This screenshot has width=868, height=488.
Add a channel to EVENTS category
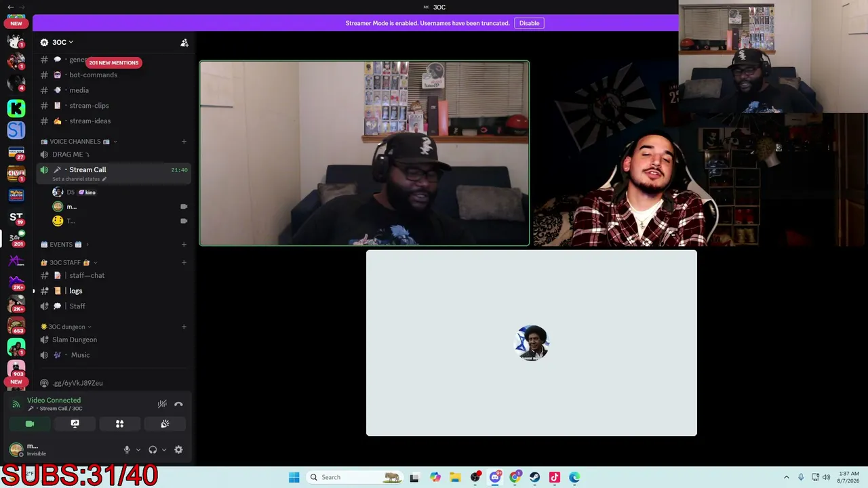coord(184,245)
